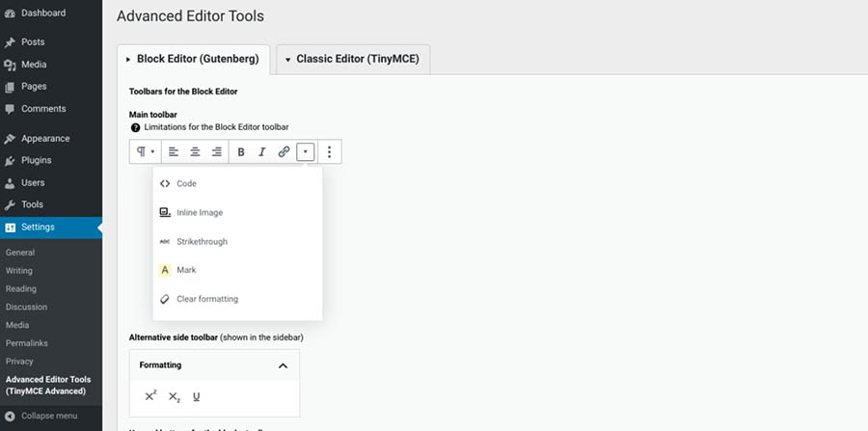Image resolution: width=868 pixels, height=431 pixels.
Task: Choose Strikethrough from the dropdown menu
Action: click(x=202, y=241)
